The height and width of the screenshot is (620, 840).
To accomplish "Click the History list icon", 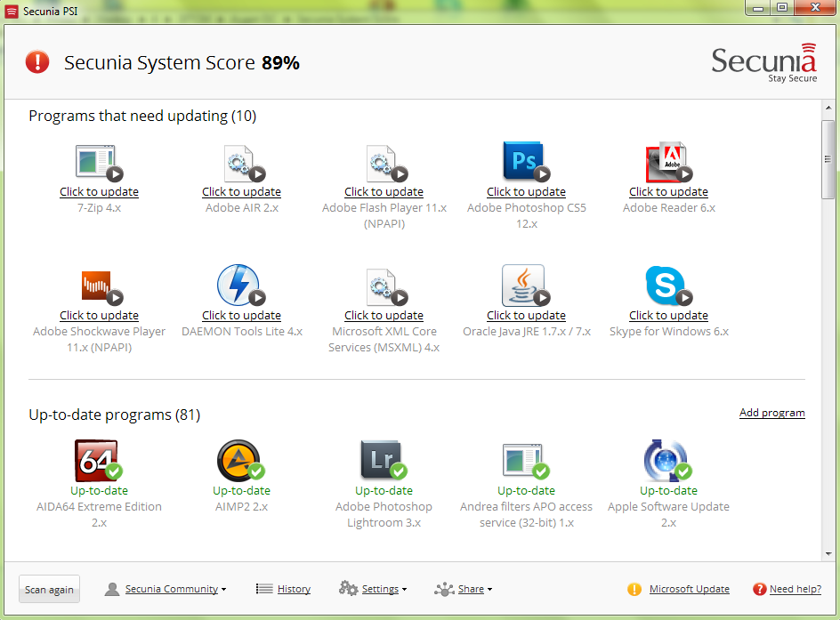I will (264, 589).
